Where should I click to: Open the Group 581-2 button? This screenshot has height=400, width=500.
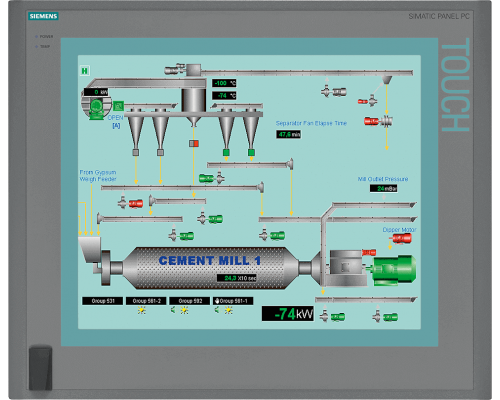point(146,301)
